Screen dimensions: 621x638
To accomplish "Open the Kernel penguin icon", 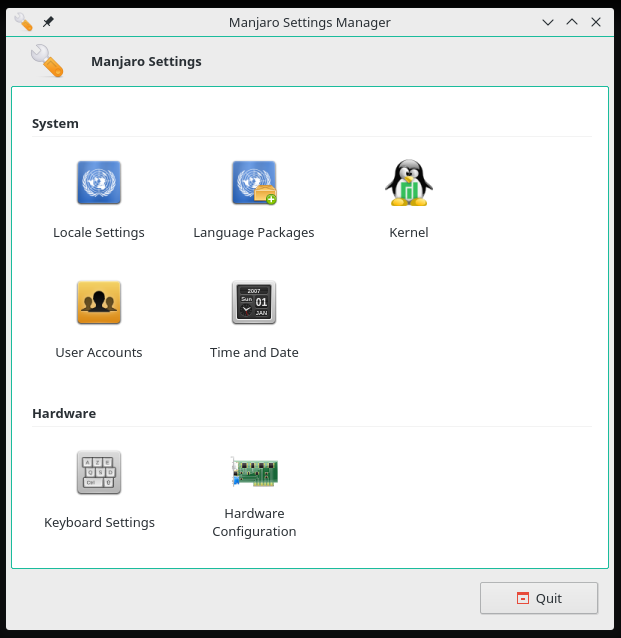I will click(x=409, y=182).
